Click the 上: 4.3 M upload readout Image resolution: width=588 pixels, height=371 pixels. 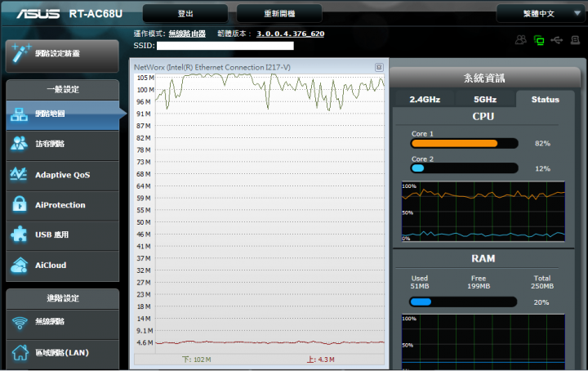[x=321, y=360]
